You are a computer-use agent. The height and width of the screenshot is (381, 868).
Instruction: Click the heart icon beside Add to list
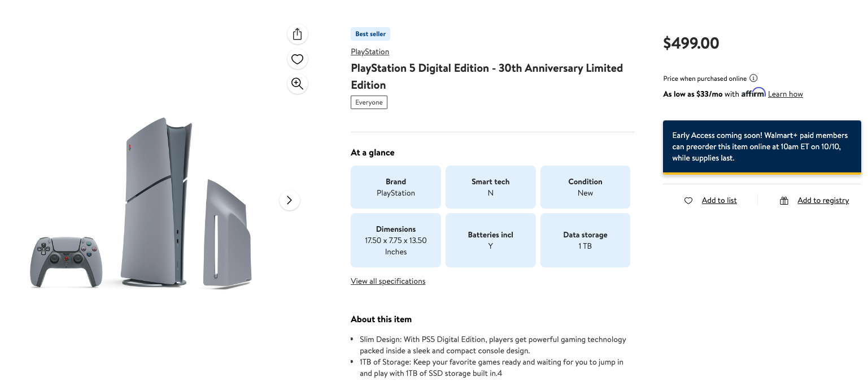coord(688,200)
